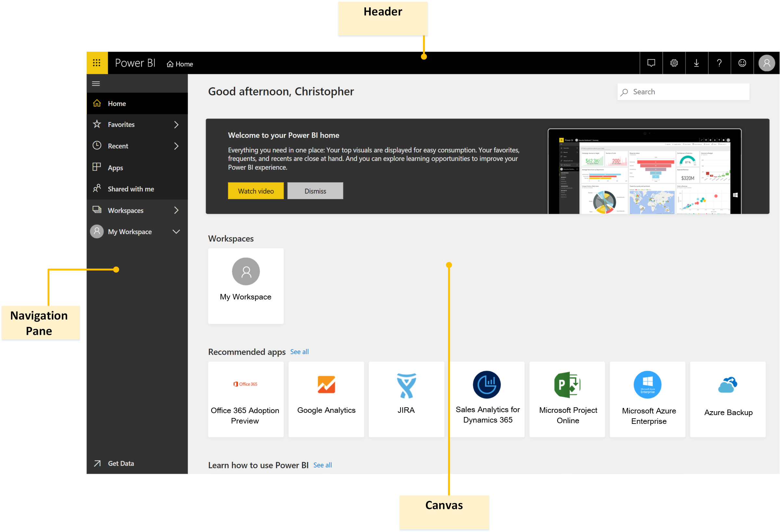Dismiss the welcome banner

[x=315, y=191]
